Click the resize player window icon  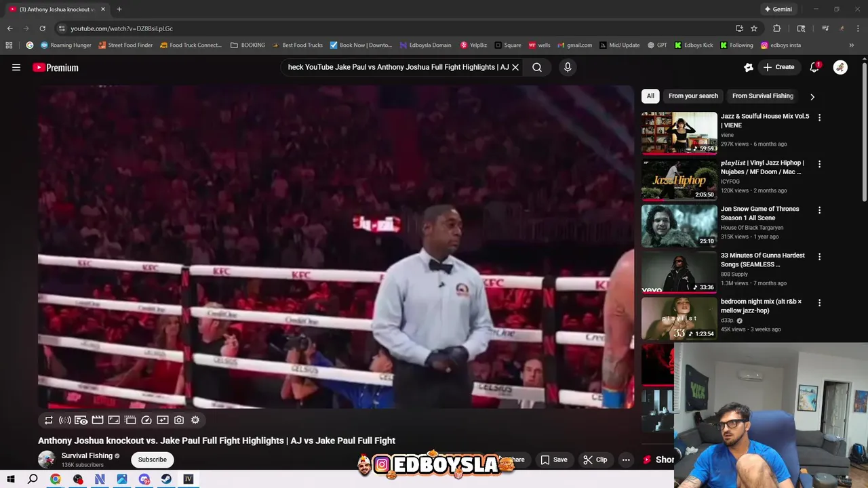click(x=114, y=420)
